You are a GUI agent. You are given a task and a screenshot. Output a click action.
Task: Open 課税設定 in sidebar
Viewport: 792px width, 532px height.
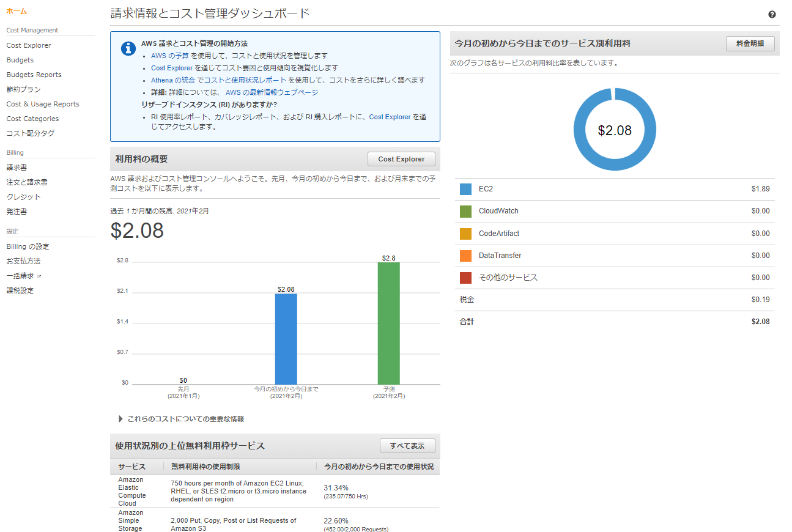point(20,290)
